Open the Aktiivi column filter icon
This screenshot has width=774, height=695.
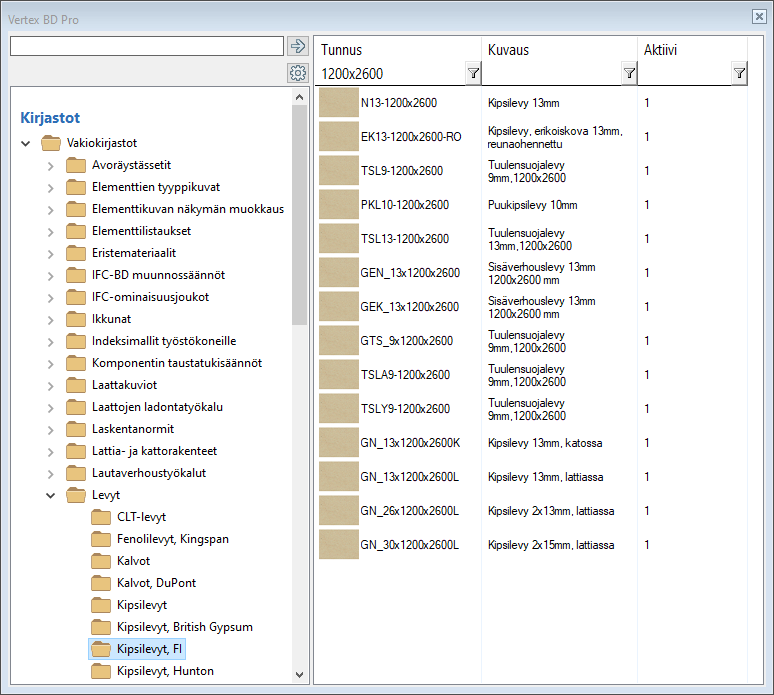tap(739, 73)
